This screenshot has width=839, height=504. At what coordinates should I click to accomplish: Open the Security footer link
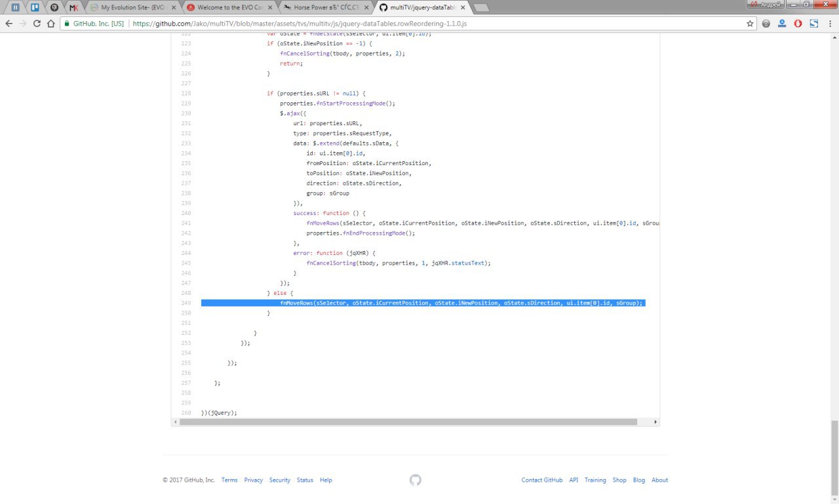pyautogui.click(x=280, y=480)
